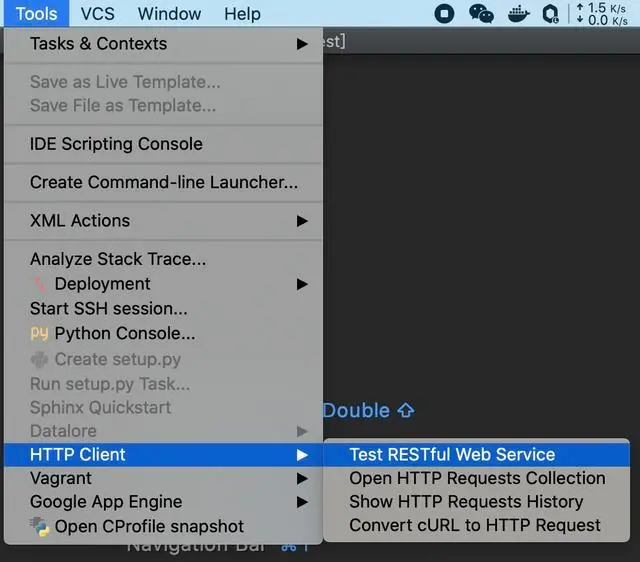640x562 pixels.
Task: Select Convert cURL to HTTP Request
Action: [477, 526]
